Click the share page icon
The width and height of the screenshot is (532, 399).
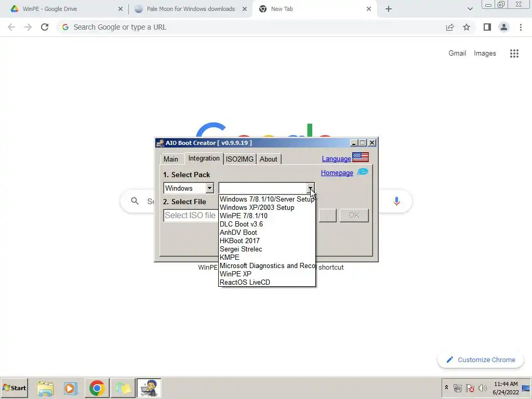(450, 27)
